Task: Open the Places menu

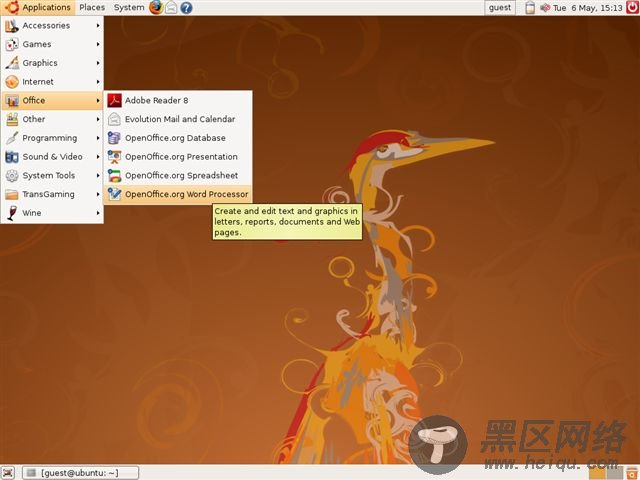Action: pos(92,7)
